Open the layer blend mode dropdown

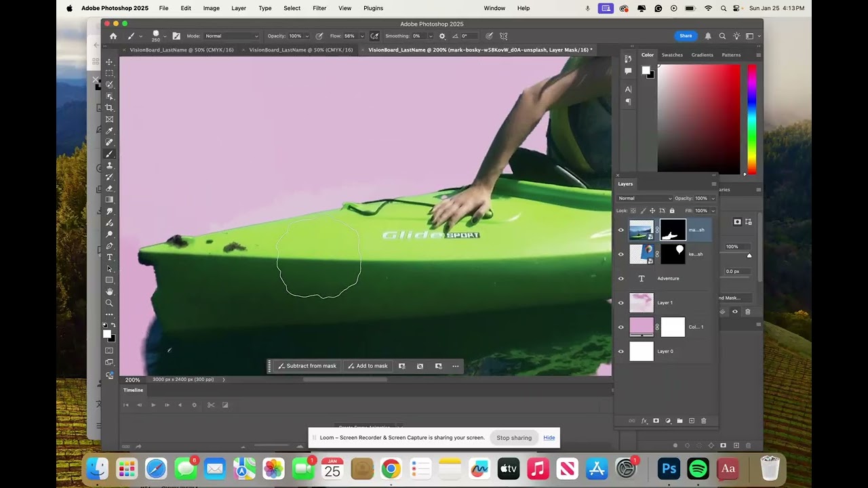[644, 199]
